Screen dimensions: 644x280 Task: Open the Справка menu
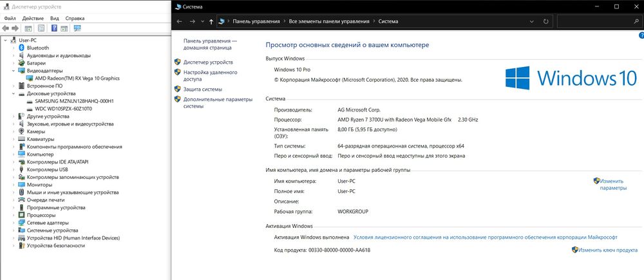(75, 18)
